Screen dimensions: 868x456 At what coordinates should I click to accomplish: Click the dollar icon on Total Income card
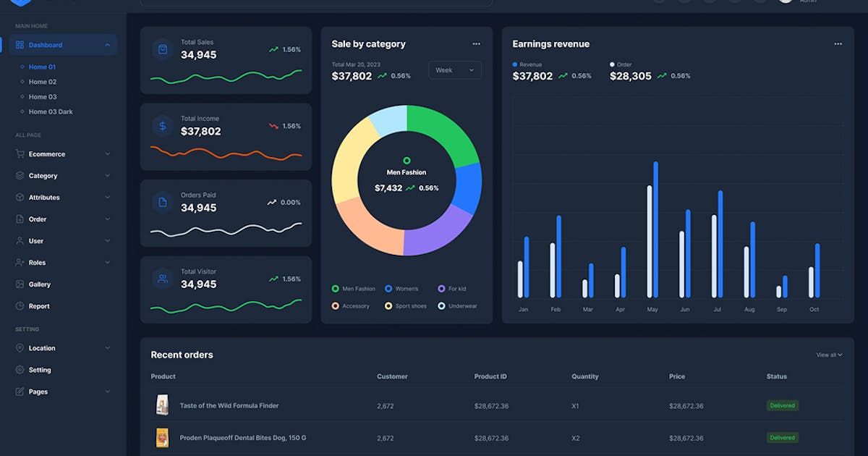[161, 126]
